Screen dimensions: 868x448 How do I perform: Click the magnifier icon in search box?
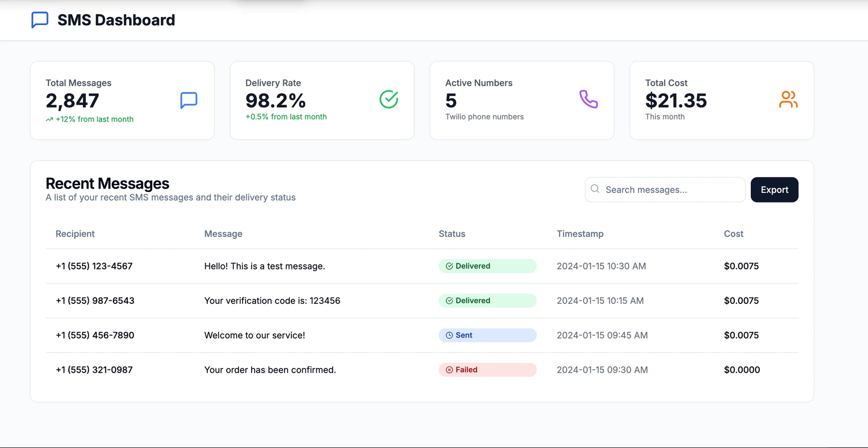(x=595, y=189)
